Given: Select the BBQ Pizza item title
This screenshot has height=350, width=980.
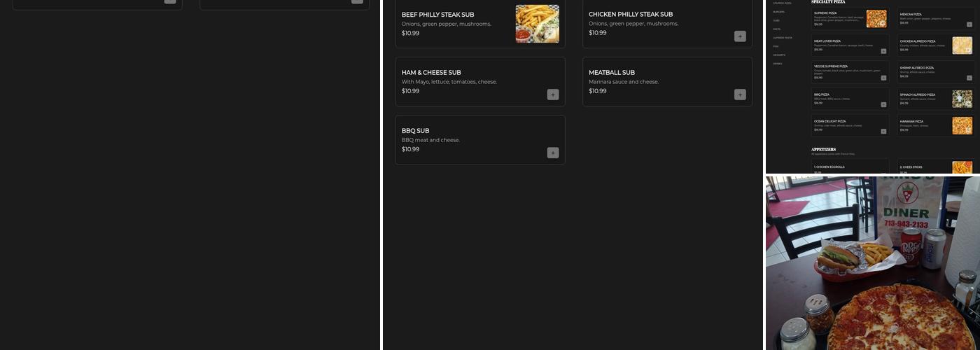Looking at the screenshot, I should pos(822,94).
